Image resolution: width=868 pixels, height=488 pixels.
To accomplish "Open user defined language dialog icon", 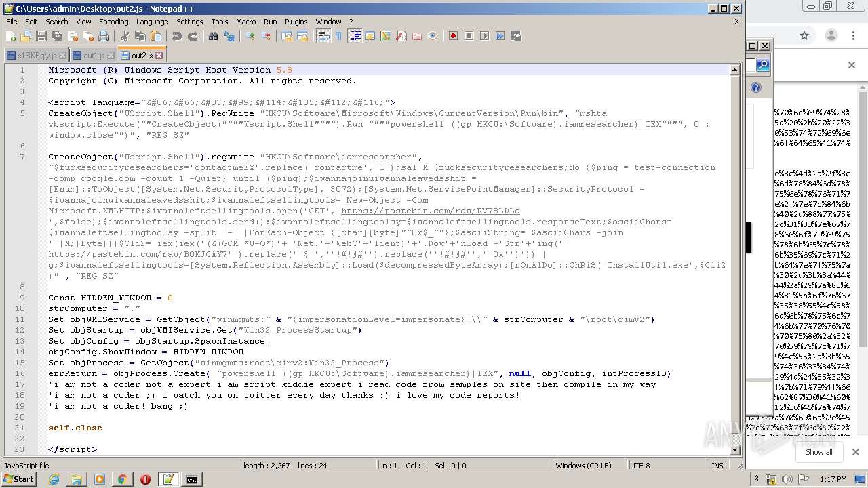I will point(370,36).
